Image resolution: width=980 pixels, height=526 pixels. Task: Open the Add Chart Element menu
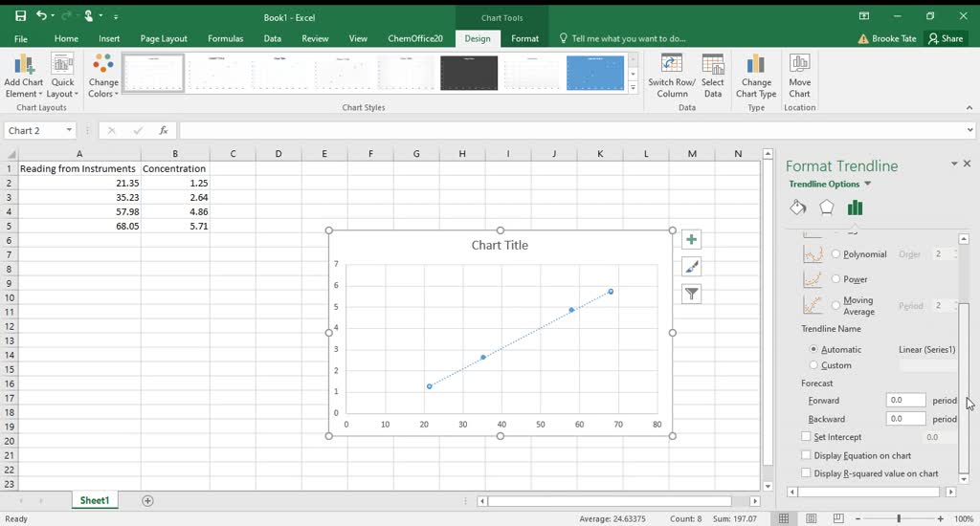[x=23, y=77]
